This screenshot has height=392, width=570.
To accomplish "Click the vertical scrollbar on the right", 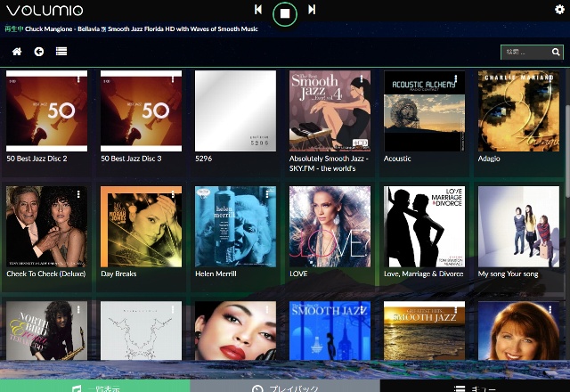I will [568, 152].
